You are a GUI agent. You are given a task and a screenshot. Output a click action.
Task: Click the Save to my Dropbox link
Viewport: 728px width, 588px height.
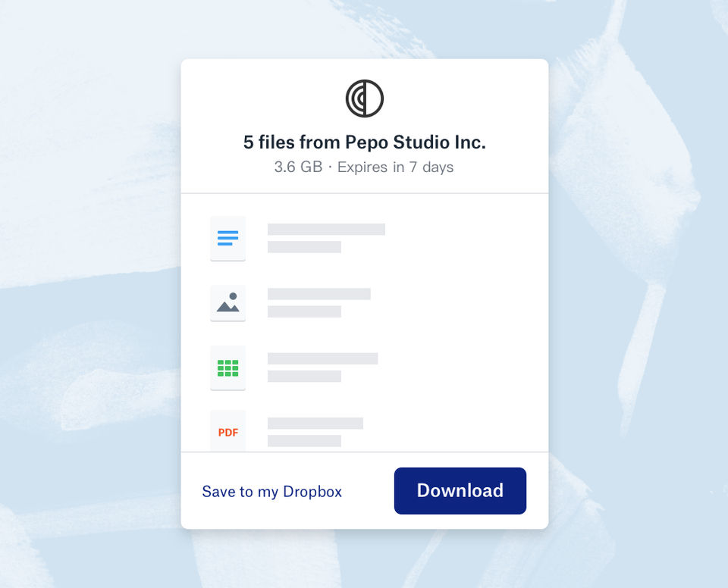point(271,492)
